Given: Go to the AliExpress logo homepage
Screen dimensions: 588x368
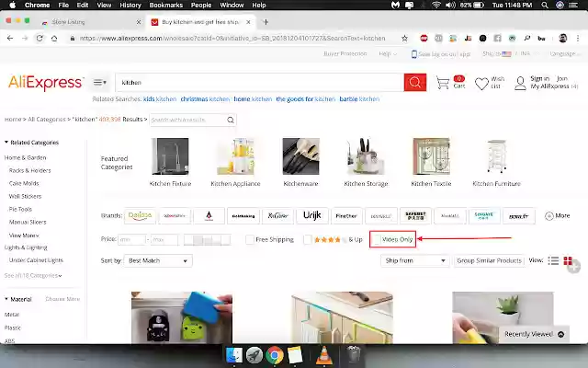Looking at the screenshot, I should [x=45, y=83].
